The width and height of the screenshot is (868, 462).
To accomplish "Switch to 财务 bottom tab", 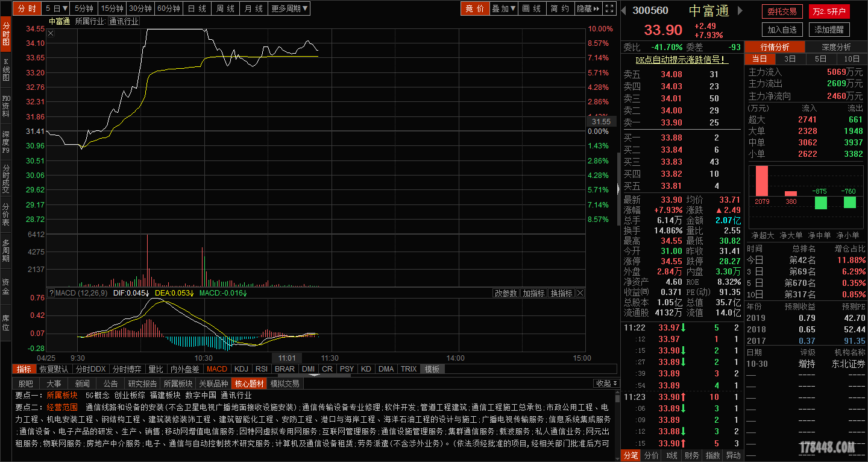I will (x=693, y=456).
